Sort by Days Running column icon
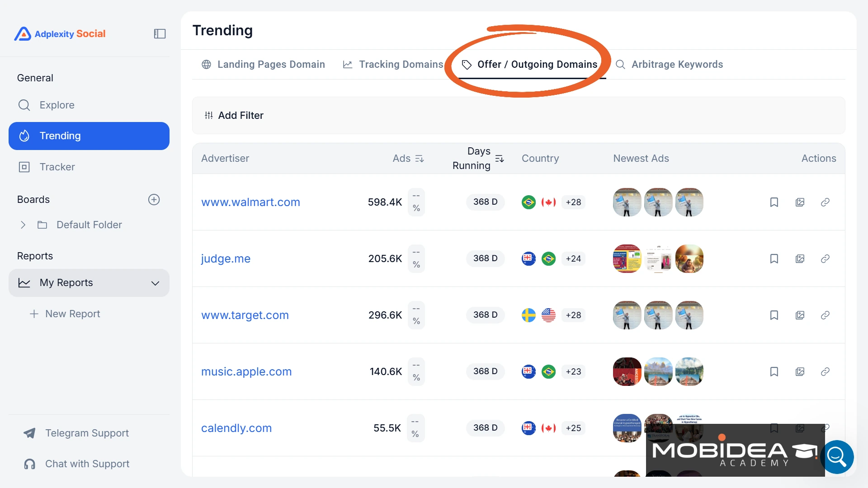The height and width of the screenshot is (488, 868). [500, 159]
